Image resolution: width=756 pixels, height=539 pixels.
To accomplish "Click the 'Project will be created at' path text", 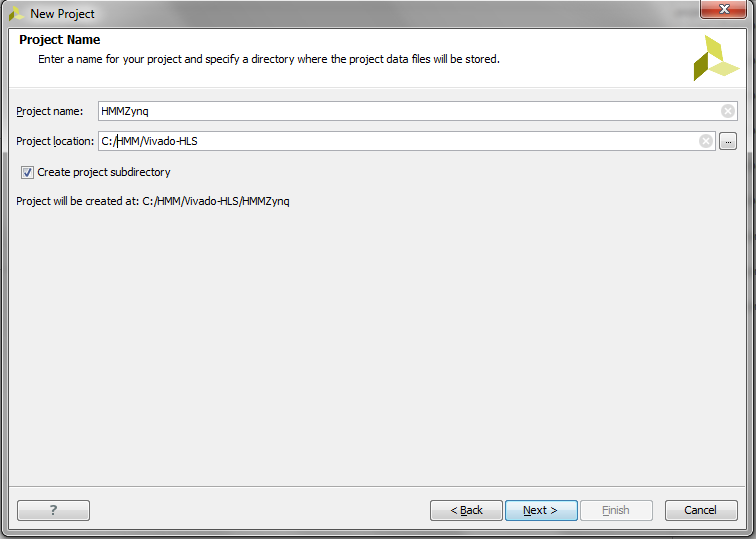I will (x=153, y=201).
